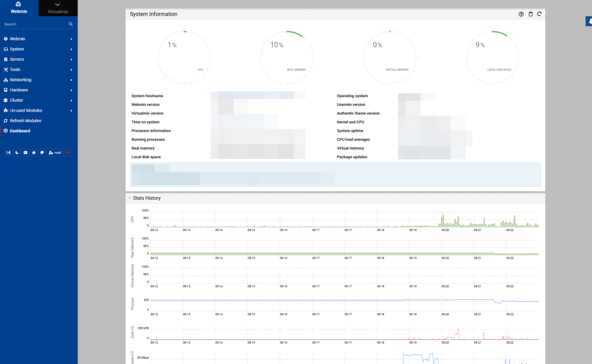Click the Webmin logo icon at top

click(x=18, y=5)
